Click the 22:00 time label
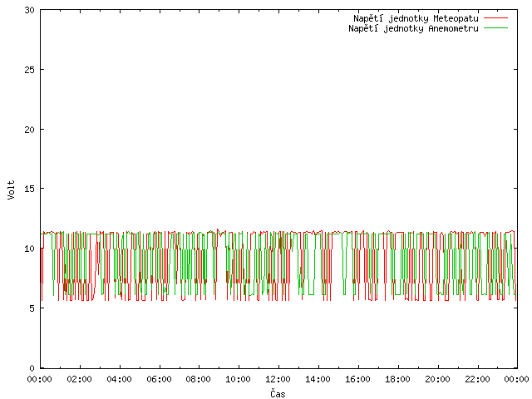Screen dimensions: 532x399 click(477, 379)
